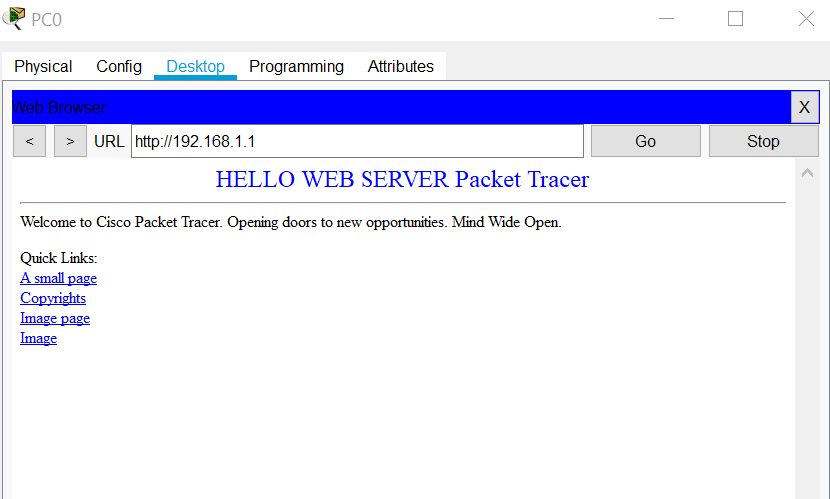The width and height of the screenshot is (830, 499).
Task: Switch to the Programming tab
Action: (x=296, y=66)
